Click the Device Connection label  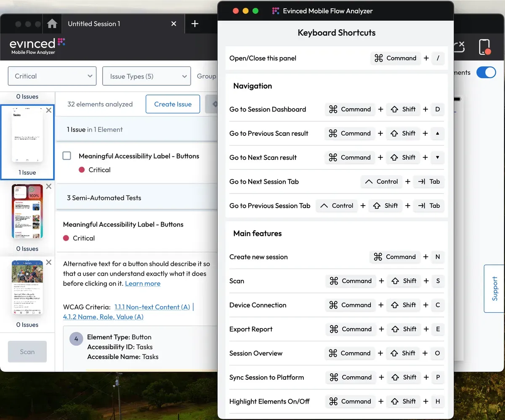tap(258, 305)
